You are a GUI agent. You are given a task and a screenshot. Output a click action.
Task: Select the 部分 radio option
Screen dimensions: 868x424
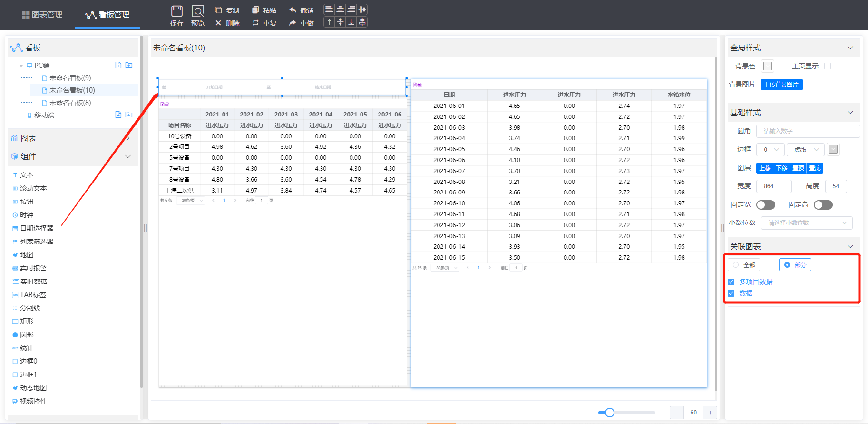795,265
